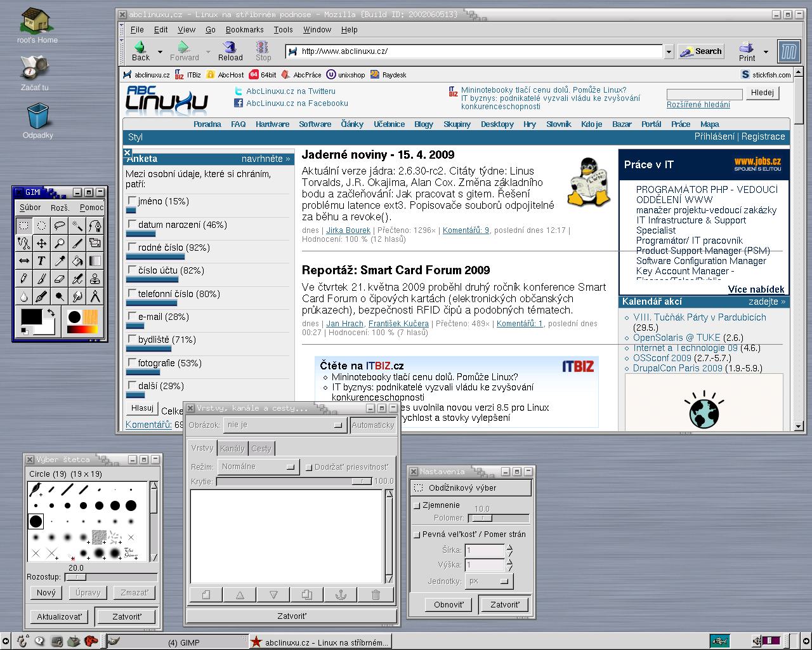Click the Hledej search button
This screenshot has width=812, height=650.
click(762, 93)
